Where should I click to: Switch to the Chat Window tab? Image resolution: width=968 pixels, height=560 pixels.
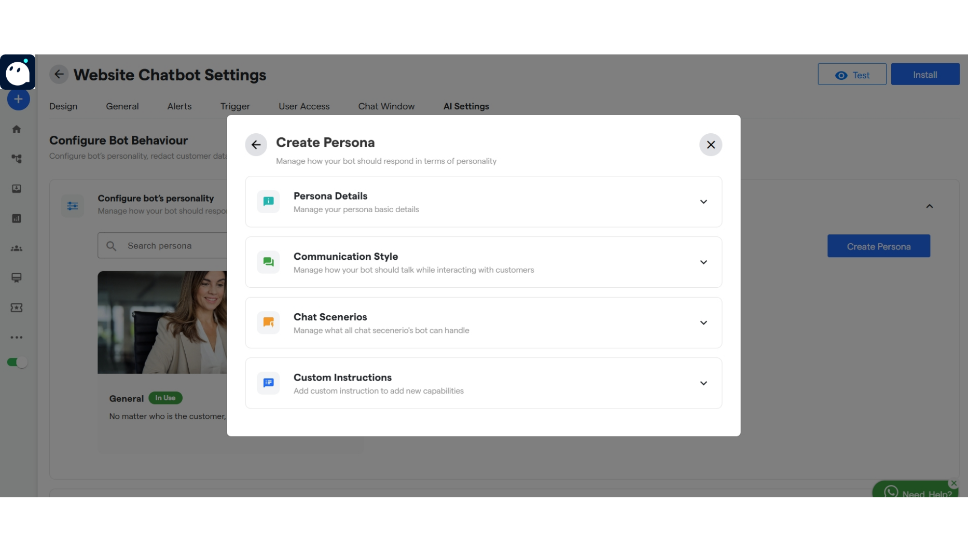[386, 106]
